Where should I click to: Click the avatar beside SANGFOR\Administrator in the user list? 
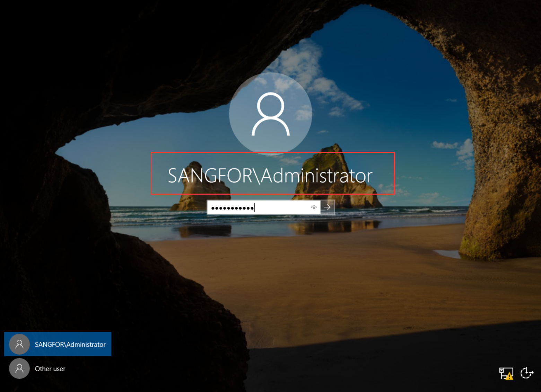(19, 344)
